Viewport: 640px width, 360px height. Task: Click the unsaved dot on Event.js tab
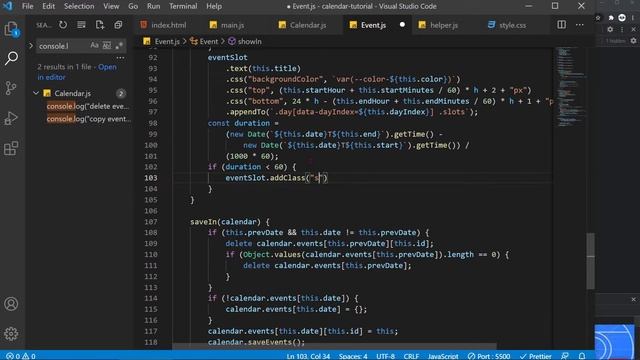click(x=402, y=24)
